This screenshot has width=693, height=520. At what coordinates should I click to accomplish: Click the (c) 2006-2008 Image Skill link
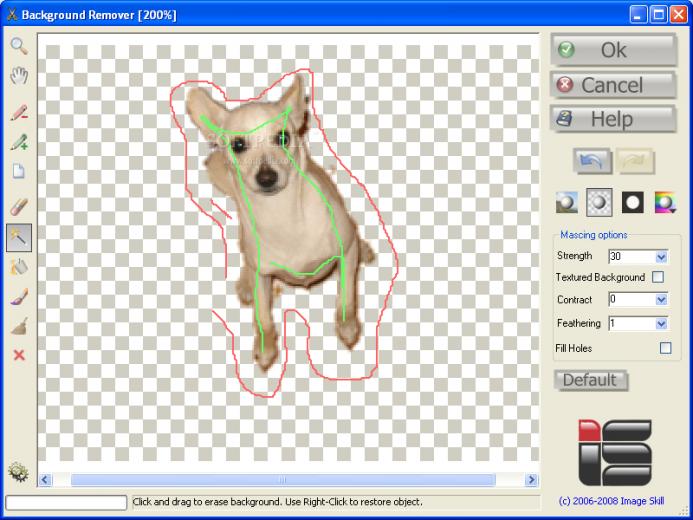point(611,501)
